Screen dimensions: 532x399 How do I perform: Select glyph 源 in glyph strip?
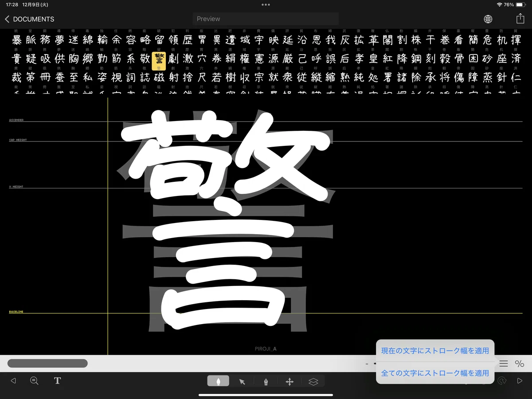coord(274,59)
